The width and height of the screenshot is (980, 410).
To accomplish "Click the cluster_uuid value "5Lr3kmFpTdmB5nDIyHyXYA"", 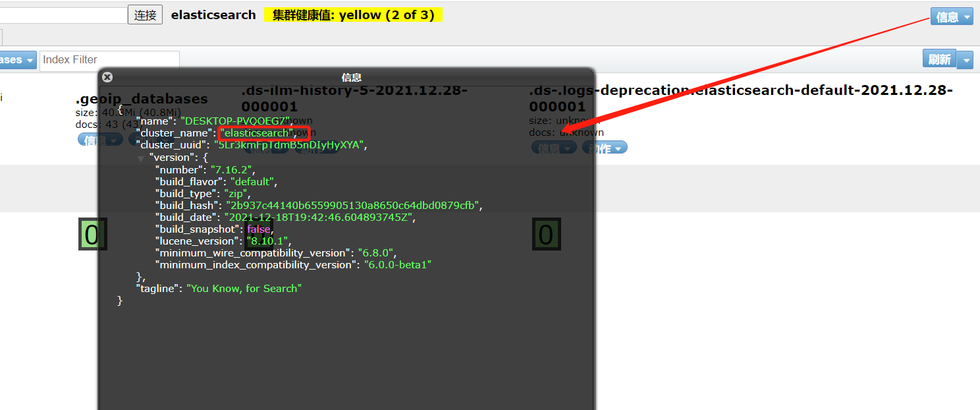I will click(x=290, y=145).
